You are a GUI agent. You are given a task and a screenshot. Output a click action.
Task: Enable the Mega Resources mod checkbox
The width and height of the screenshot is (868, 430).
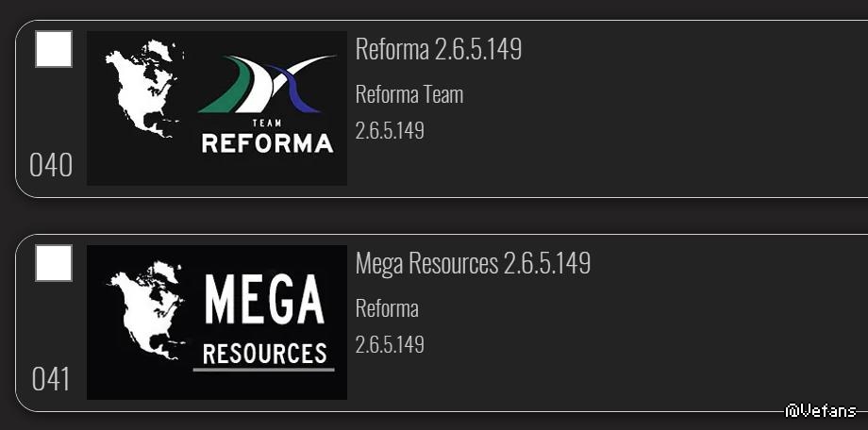pyautogui.click(x=54, y=263)
